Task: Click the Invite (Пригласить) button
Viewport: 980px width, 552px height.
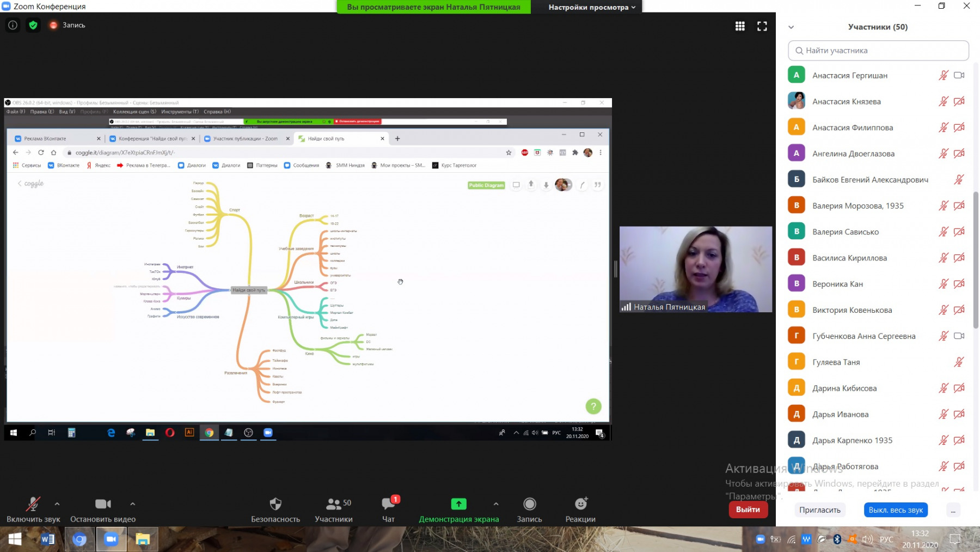Action: 819,510
